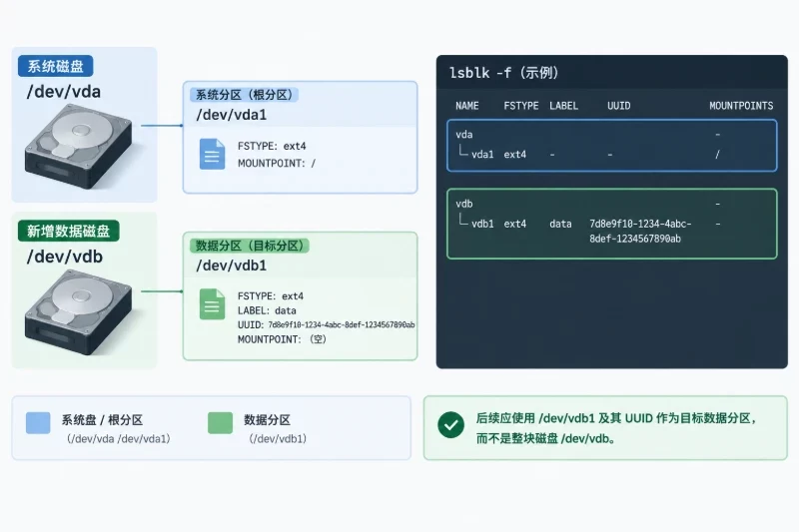The height and width of the screenshot is (532, 799).
Task: Click the /dev/vda1 partition heading
Action: point(232,115)
